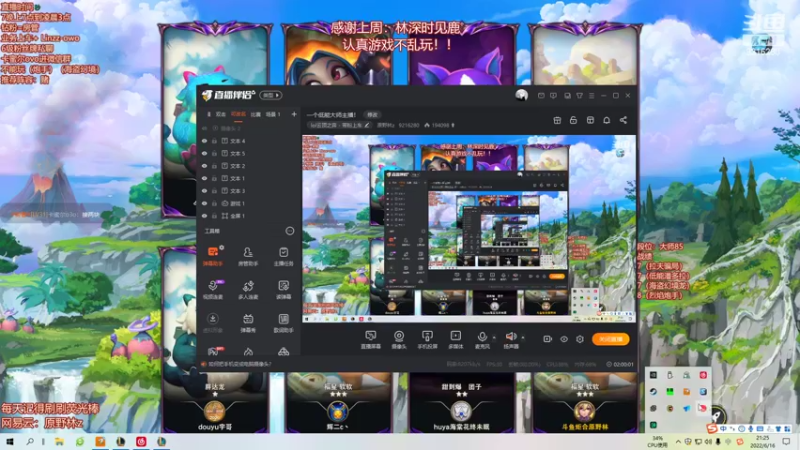Add a 手机投屏 source
This screenshot has height=450, width=800.
click(x=427, y=340)
